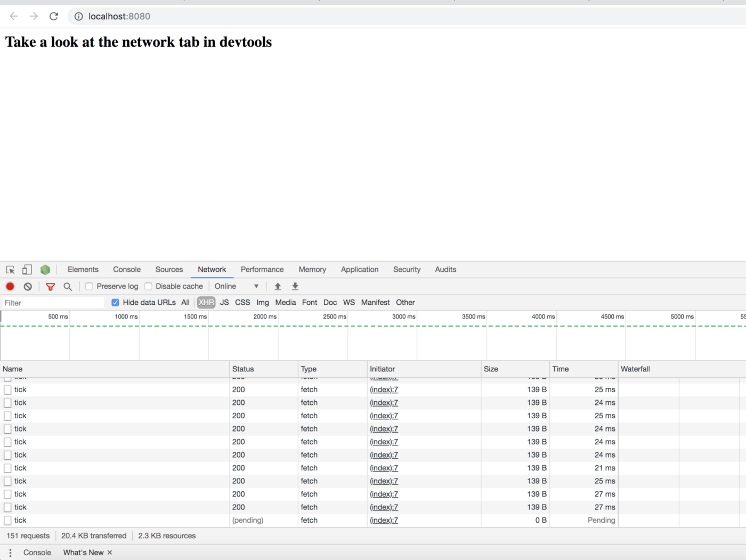This screenshot has width=746, height=560.
Task: Open the Performance tab
Action: pyautogui.click(x=262, y=270)
